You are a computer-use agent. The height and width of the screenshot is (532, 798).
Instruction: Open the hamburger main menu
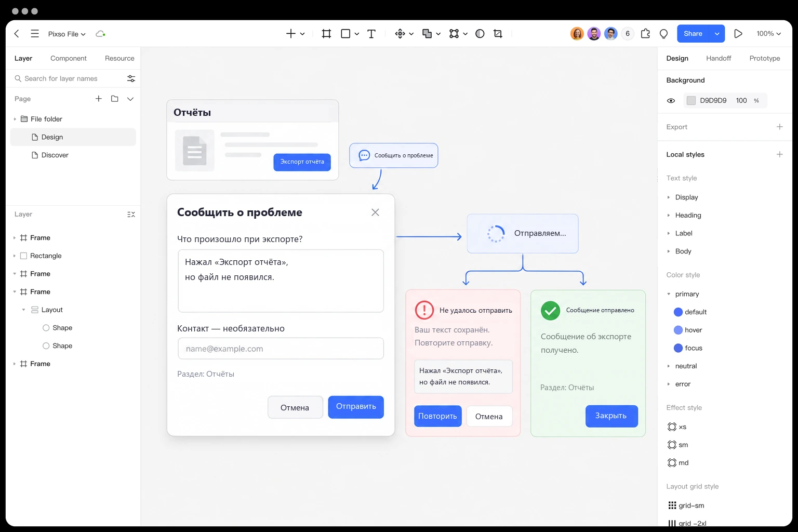click(x=35, y=34)
